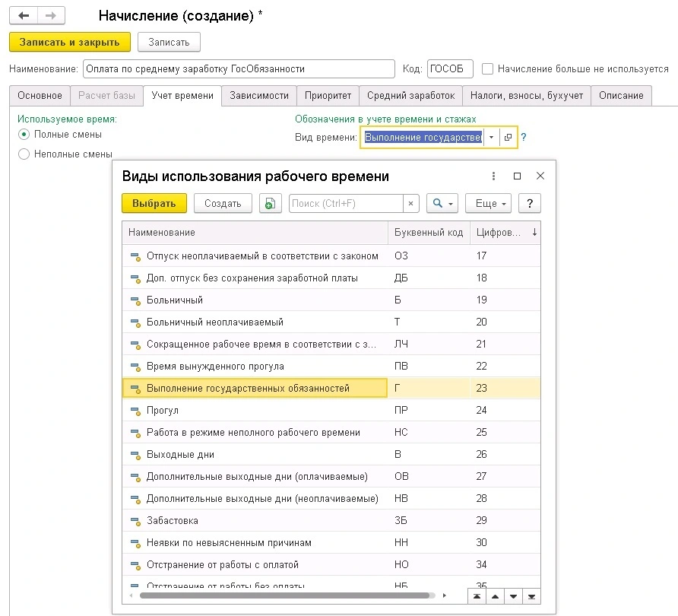Viewport: 678px width, 616px height.
Task: Select the 'Полные смены' radio option
Action: 24,135
